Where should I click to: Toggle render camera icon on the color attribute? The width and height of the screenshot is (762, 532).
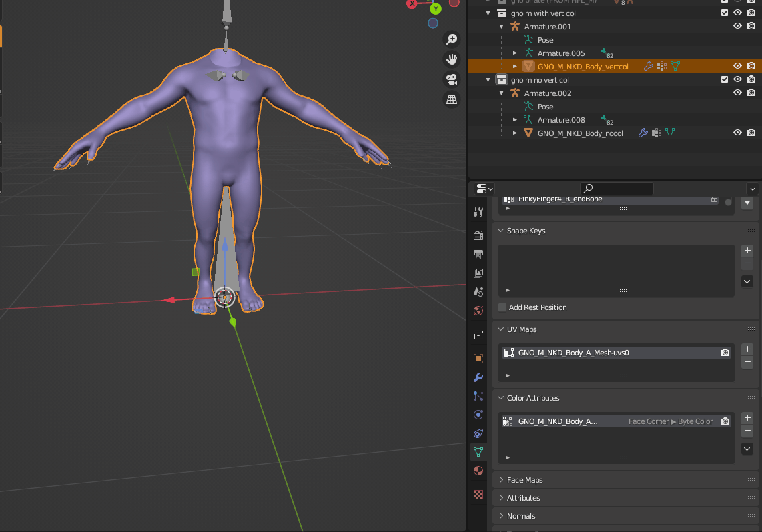tap(725, 421)
